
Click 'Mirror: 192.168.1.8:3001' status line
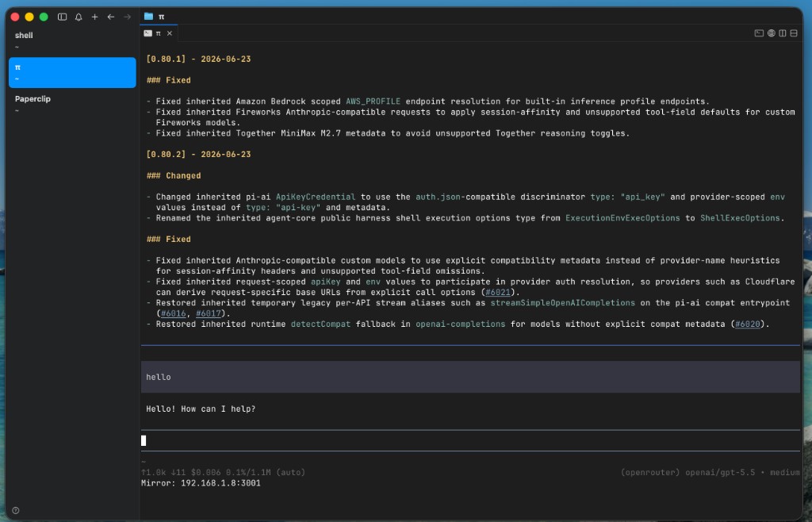point(201,483)
